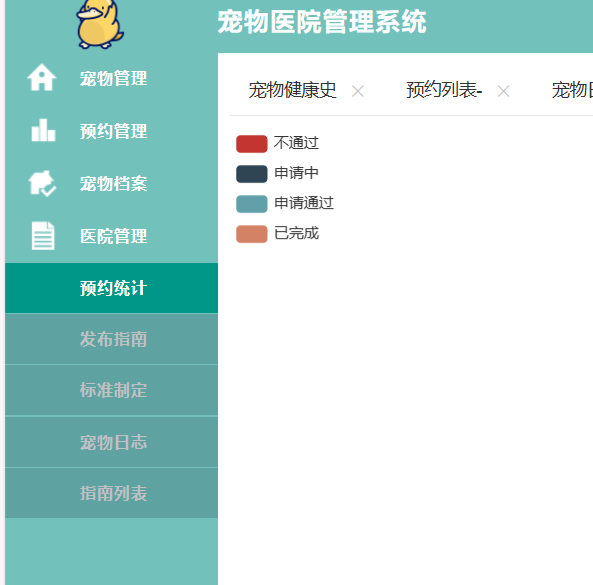The width and height of the screenshot is (593, 585).
Task: Toggle the orange 已完成 legend series
Action: (277, 234)
